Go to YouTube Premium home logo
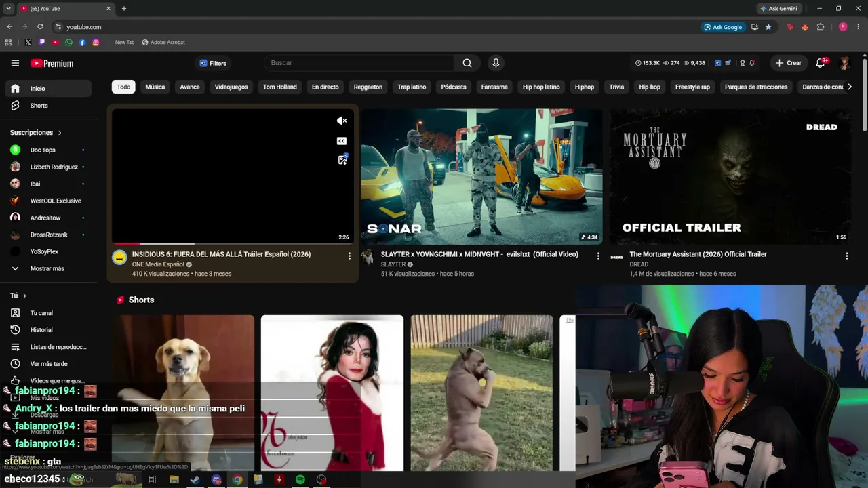The height and width of the screenshot is (488, 868). pyautogui.click(x=52, y=63)
